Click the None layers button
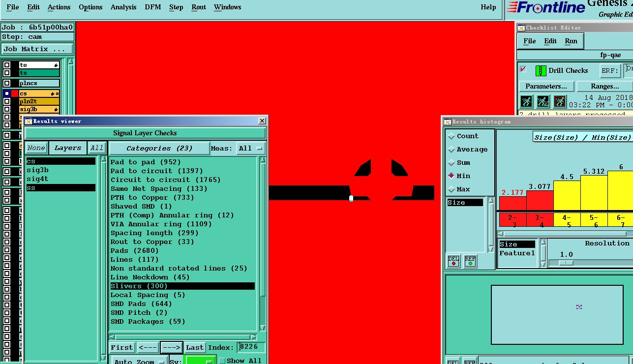Viewport: 633px width, 364px height. point(36,148)
